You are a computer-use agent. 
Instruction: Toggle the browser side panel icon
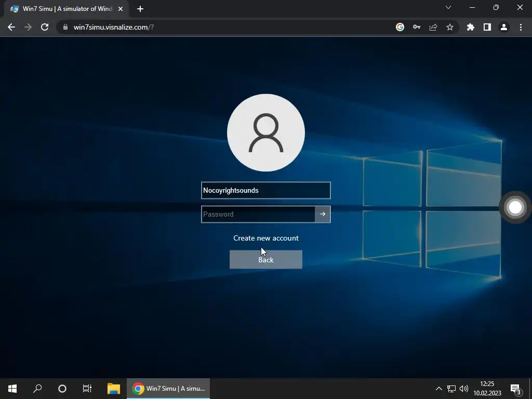pyautogui.click(x=487, y=27)
